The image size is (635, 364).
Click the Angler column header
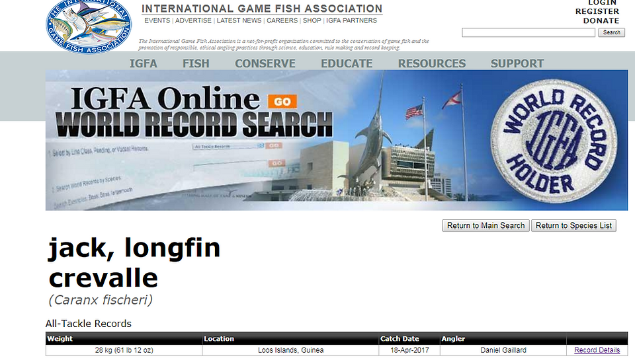tap(503, 338)
